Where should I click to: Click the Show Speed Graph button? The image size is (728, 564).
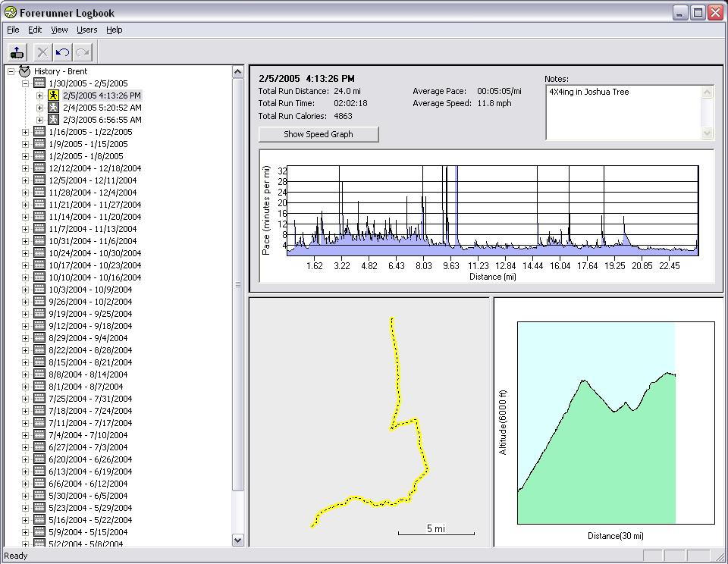coord(318,134)
